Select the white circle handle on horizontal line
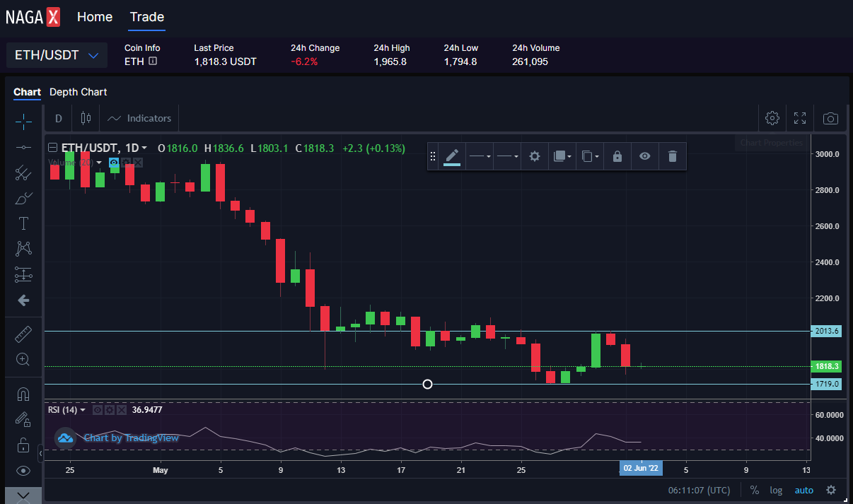The width and height of the screenshot is (853, 504). click(x=427, y=385)
